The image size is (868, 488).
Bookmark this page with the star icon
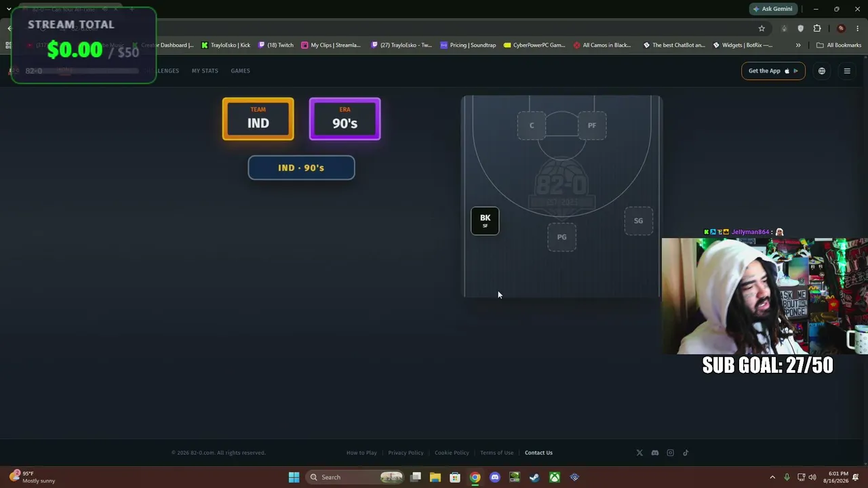(x=762, y=28)
